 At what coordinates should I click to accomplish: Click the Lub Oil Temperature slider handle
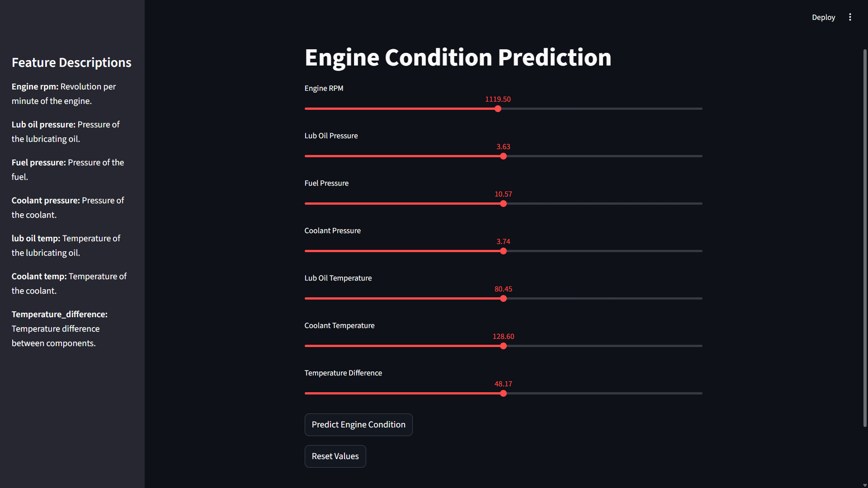click(x=503, y=299)
